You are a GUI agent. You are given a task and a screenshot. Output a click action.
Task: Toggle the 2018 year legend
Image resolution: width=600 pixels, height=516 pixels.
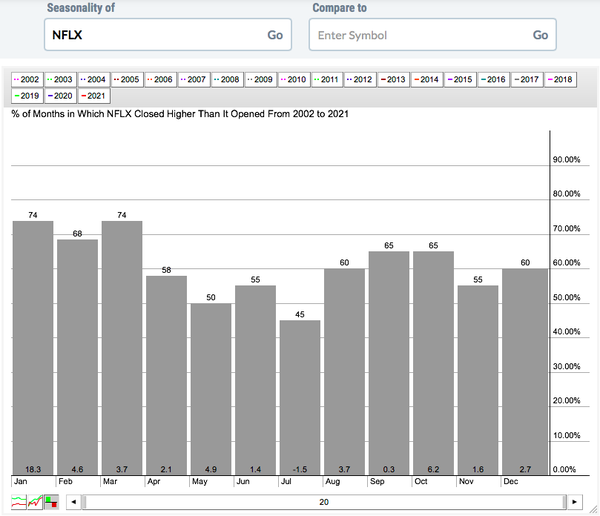tap(560, 80)
